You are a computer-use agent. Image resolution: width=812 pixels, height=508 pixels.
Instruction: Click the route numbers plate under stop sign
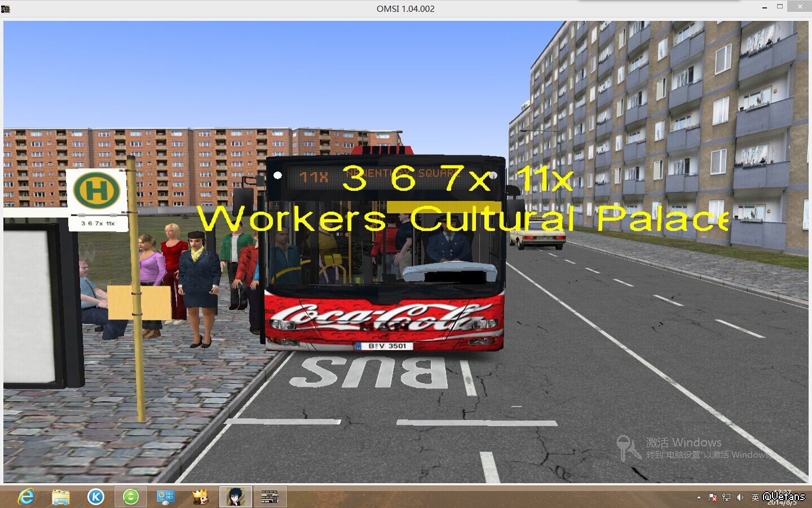pos(98,223)
